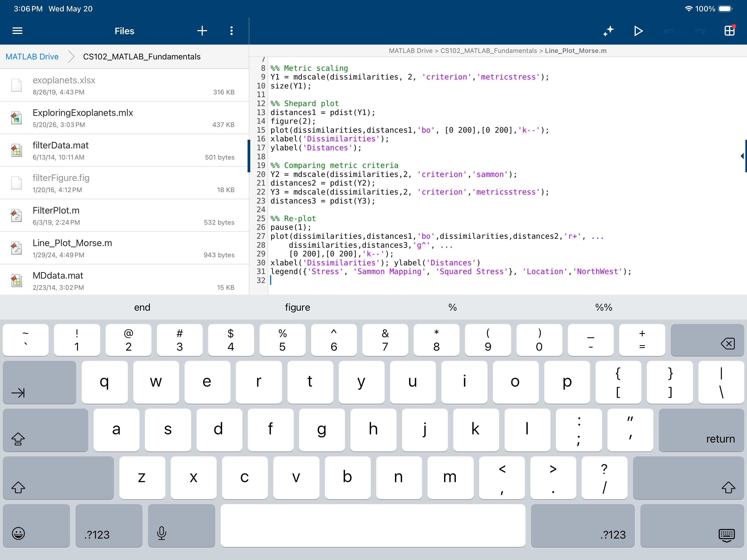Tap the filterData.mat file icon
Screen dimensions: 747x560
click(x=16, y=151)
